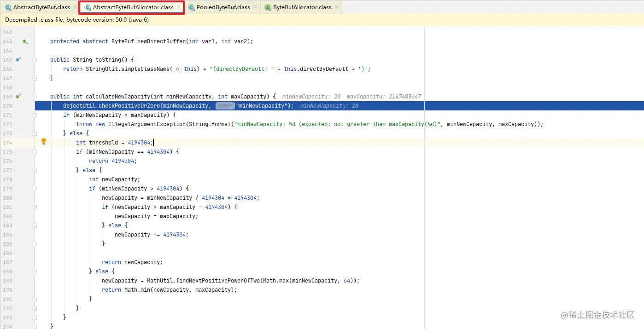This screenshot has width=644, height=329.
Task: Click the toString method name on line 165
Action: [108, 60]
